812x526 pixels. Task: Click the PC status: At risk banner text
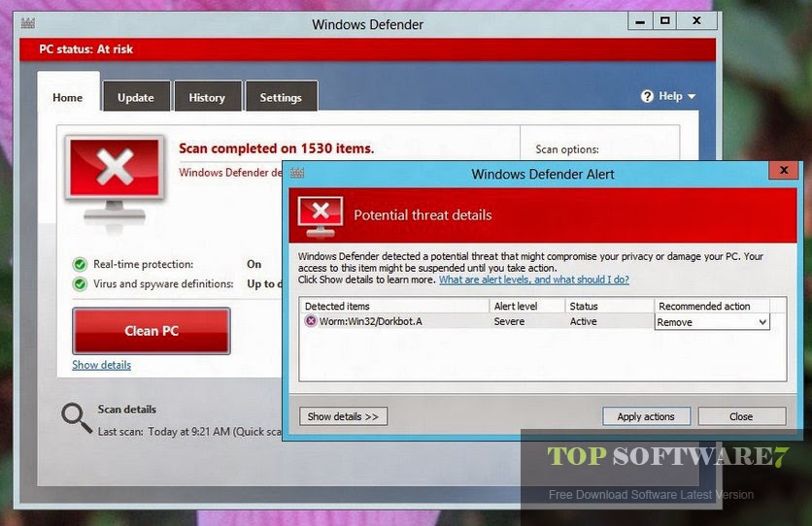click(86, 49)
